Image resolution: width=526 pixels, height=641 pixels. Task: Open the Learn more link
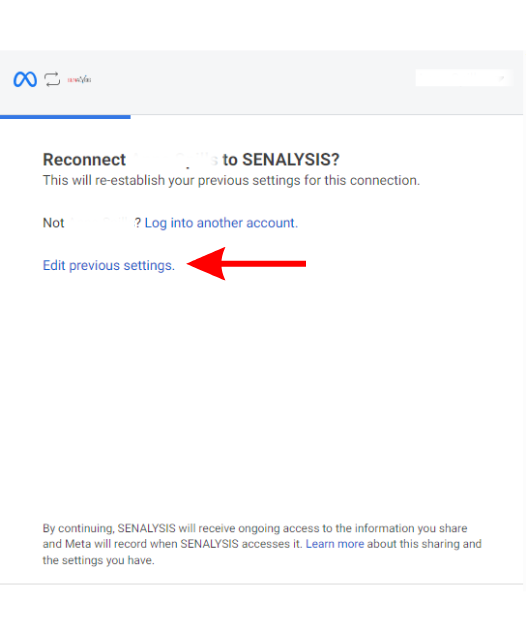click(335, 544)
